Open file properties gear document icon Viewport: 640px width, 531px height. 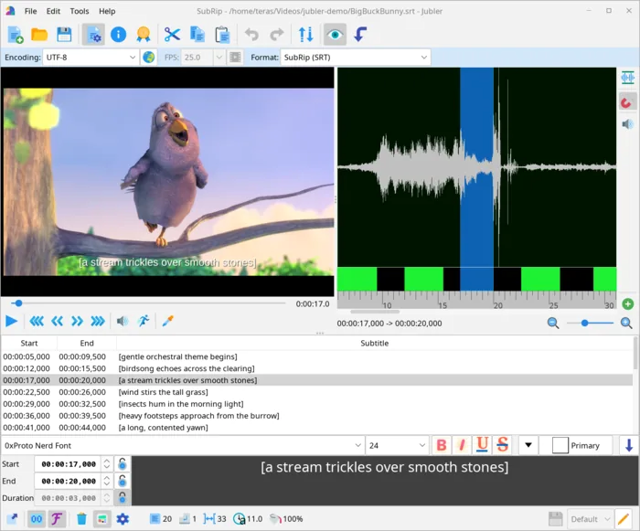click(93, 34)
